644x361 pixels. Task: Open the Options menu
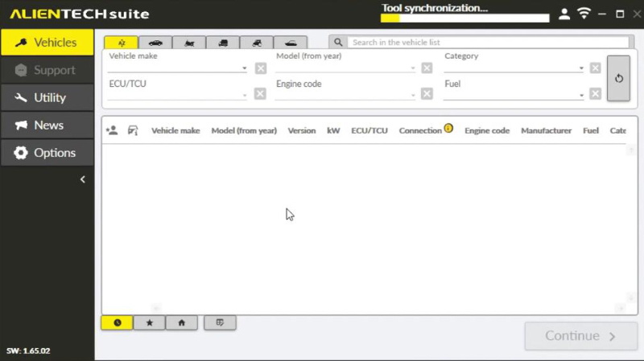47,153
